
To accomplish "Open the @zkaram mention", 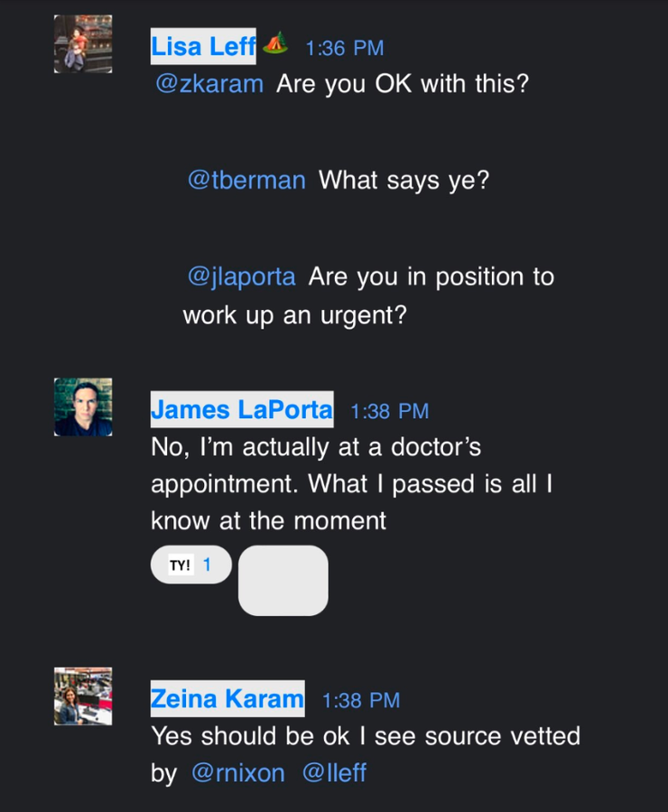I will tap(209, 84).
